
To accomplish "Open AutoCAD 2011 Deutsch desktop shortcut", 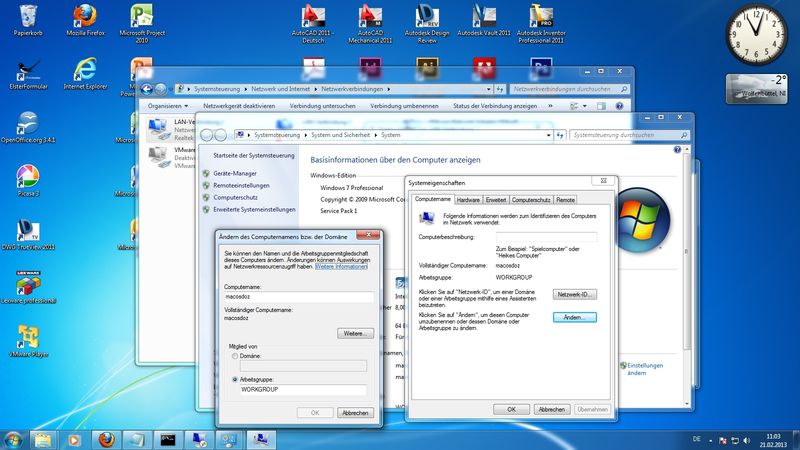I will click(x=315, y=17).
